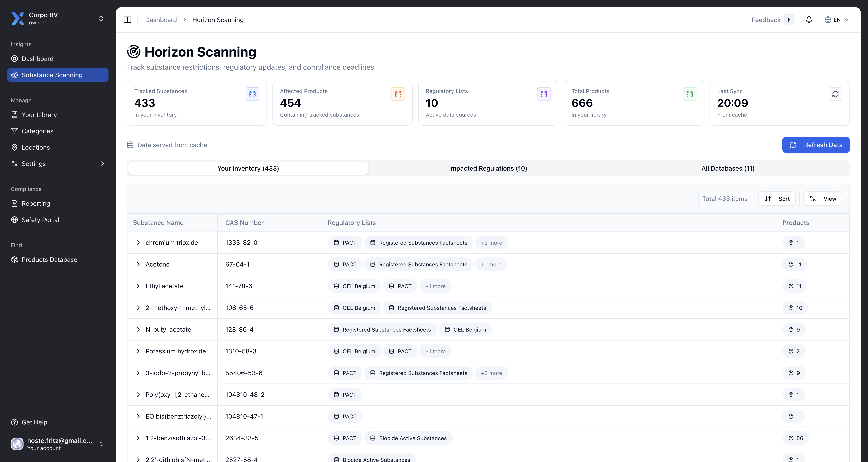Image resolution: width=868 pixels, height=462 pixels.
Task: Click the database icon next to Data served from cache
Action: coord(130,145)
